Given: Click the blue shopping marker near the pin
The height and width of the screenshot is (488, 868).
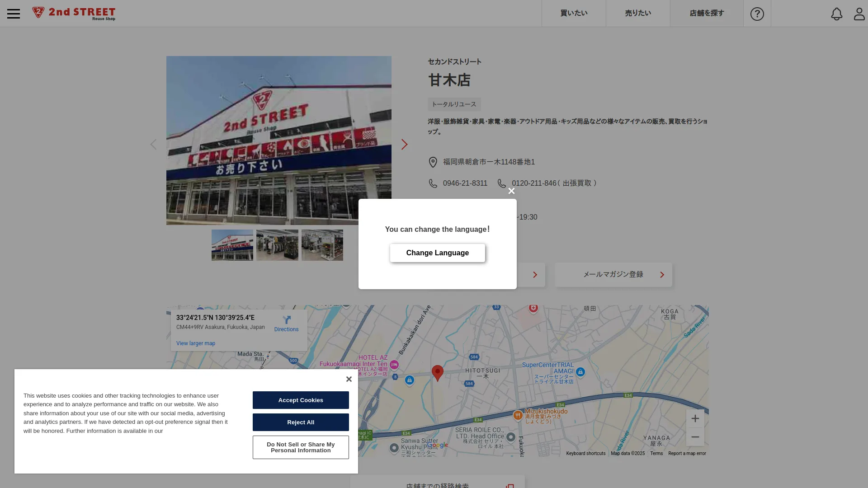Looking at the screenshot, I should click(410, 380).
